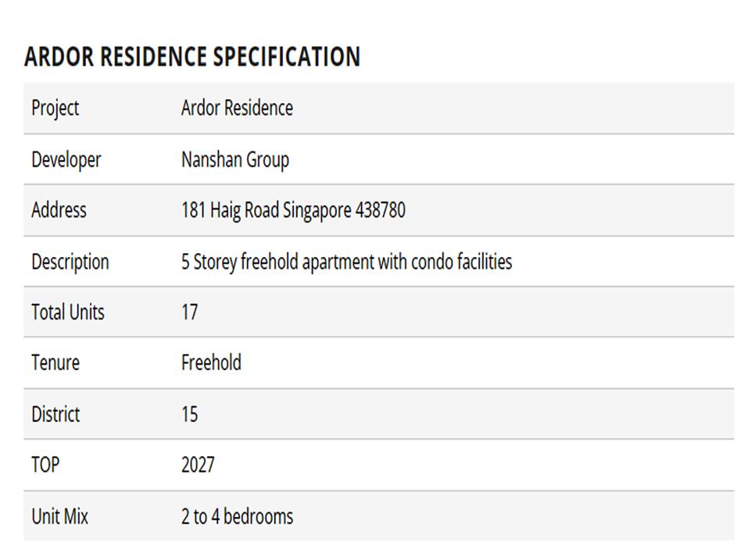
Task: Click the Description row label
Action: coord(70,262)
